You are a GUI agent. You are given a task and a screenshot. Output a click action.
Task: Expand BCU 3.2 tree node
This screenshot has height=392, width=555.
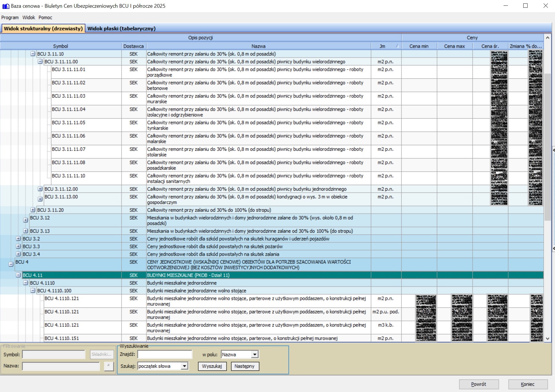tap(18, 238)
